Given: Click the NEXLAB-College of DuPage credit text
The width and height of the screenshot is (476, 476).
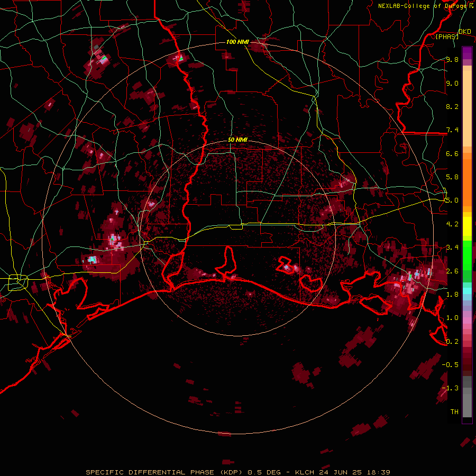Looking at the screenshot, I should click(423, 6).
